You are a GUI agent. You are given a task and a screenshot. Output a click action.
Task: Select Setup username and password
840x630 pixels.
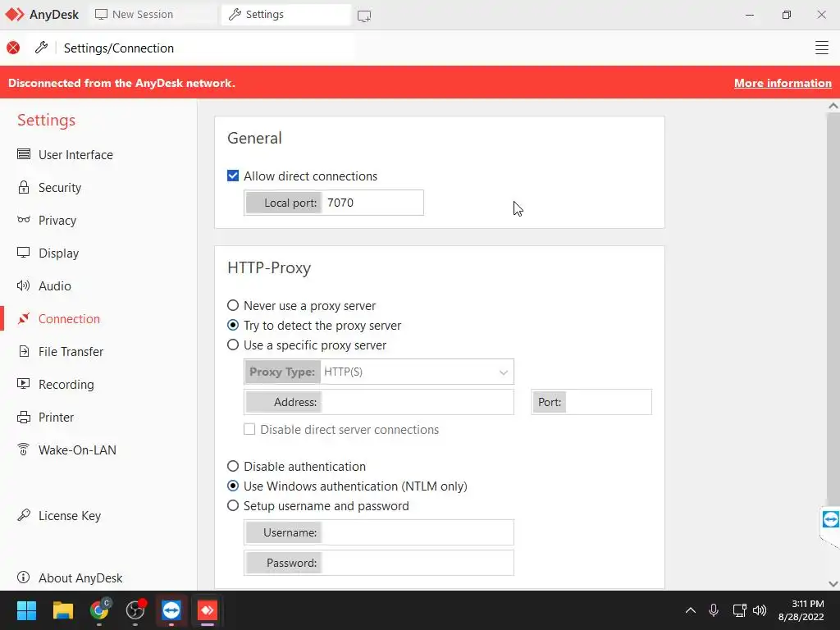click(233, 505)
